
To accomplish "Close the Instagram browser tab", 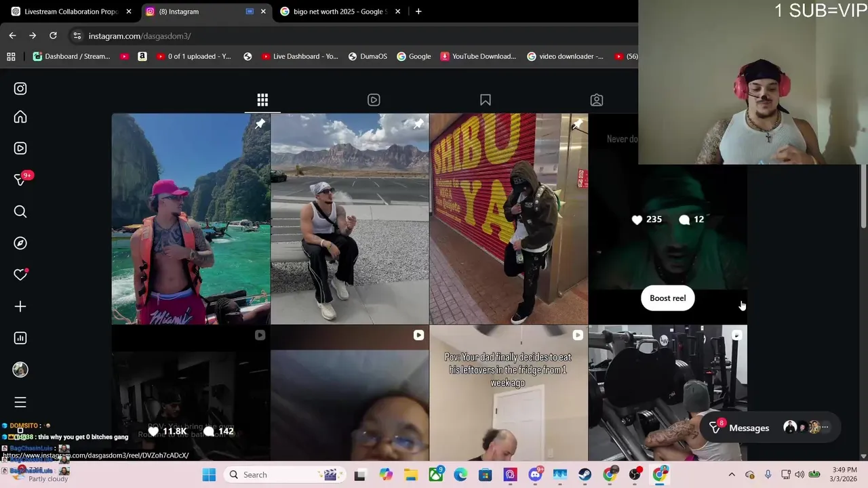I will 263,12.
